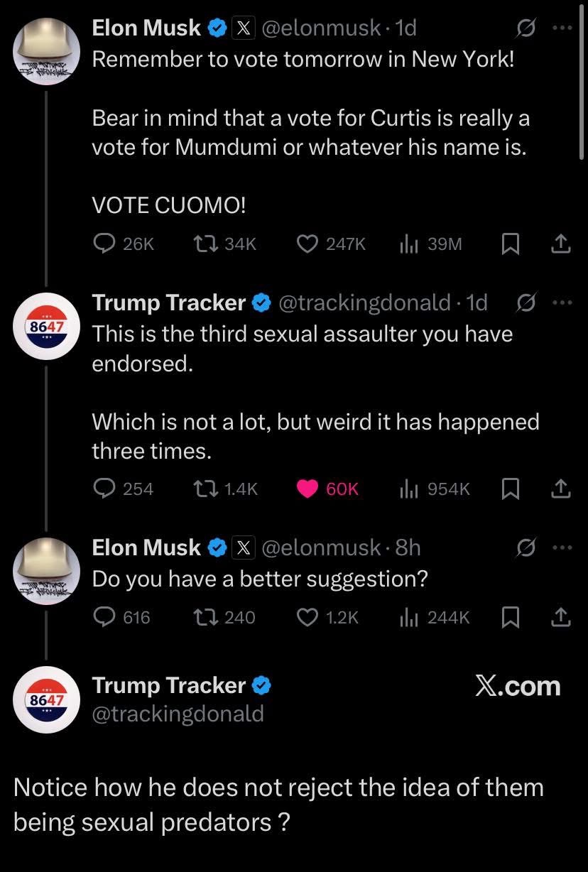The height and width of the screenshot is (872, 588).
Task: Share Trump Tracker's sexual assaulter reply
Action: coord(561,489)
